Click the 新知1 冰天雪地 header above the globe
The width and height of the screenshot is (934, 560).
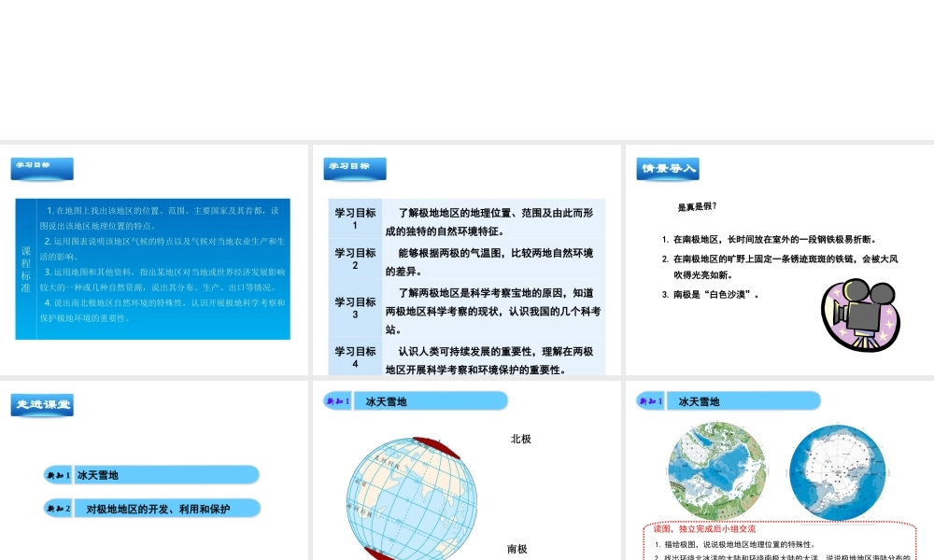[x=416, y=401]
